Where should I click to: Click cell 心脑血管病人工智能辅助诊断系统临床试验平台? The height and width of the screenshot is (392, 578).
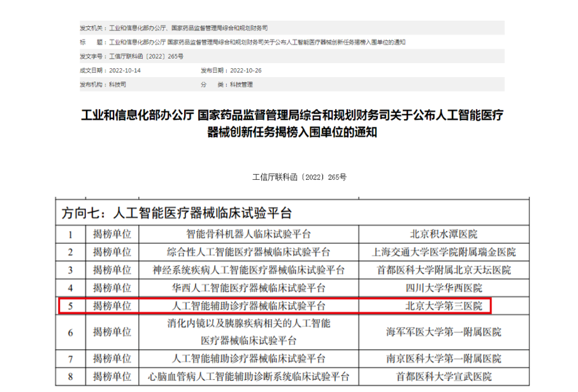249,377
